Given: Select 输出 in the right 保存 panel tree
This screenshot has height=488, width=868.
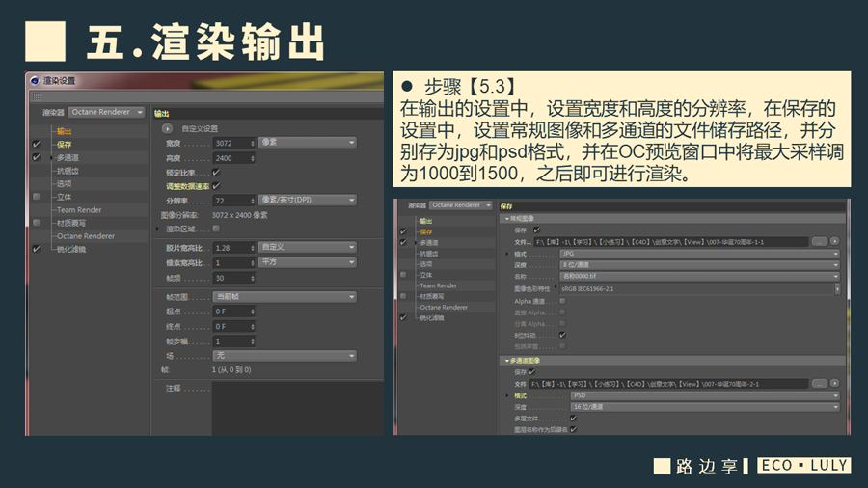Looking at the screenshot, I should point(425,221).
